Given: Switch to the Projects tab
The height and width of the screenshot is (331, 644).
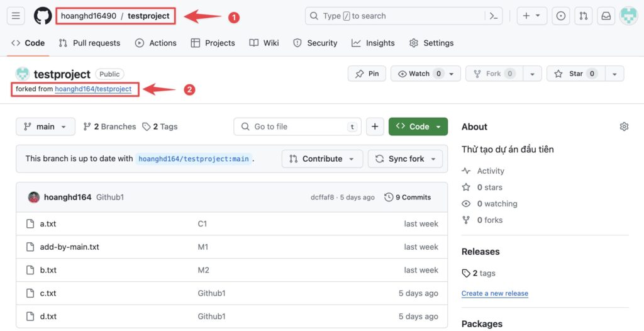Looking at the screenshot, I should 213,43.
